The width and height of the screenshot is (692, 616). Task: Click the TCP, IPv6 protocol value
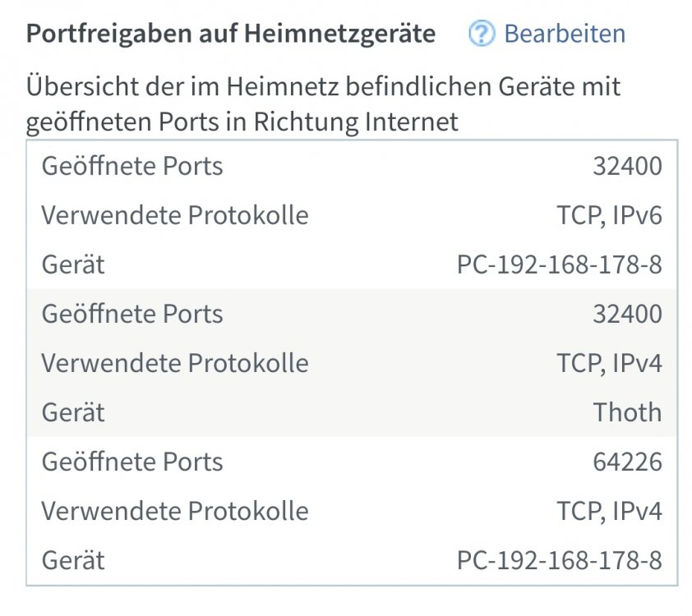point(609,216)
